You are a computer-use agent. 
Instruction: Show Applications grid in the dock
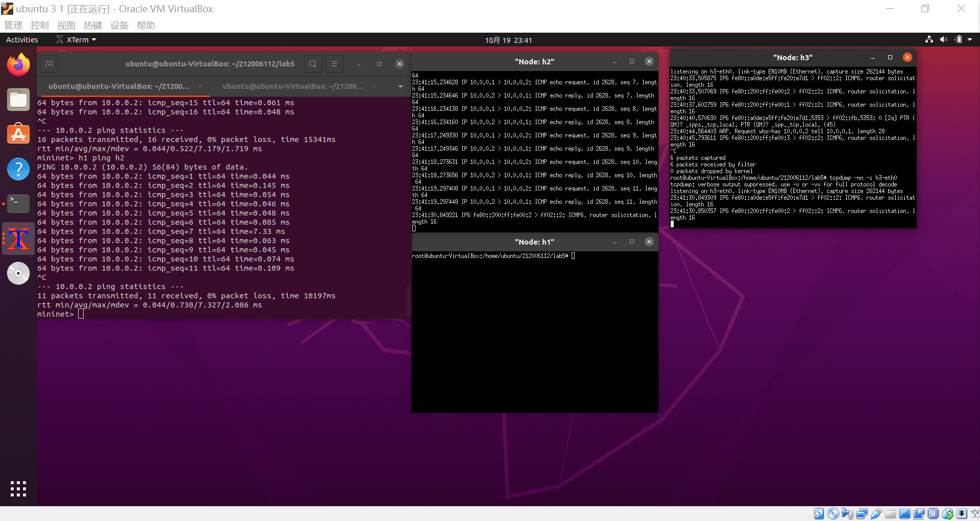point(18,489)
